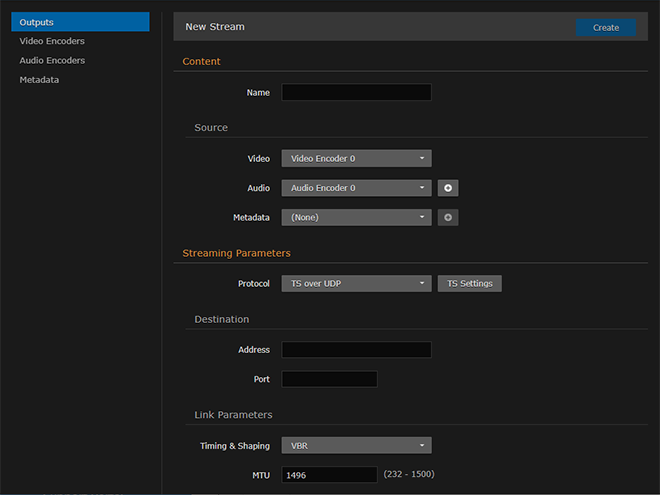Image resolution: width=660 pixels, height=495 pixels.
Task: Switch to Metadata sidebar item
Action: coord(39,79)
